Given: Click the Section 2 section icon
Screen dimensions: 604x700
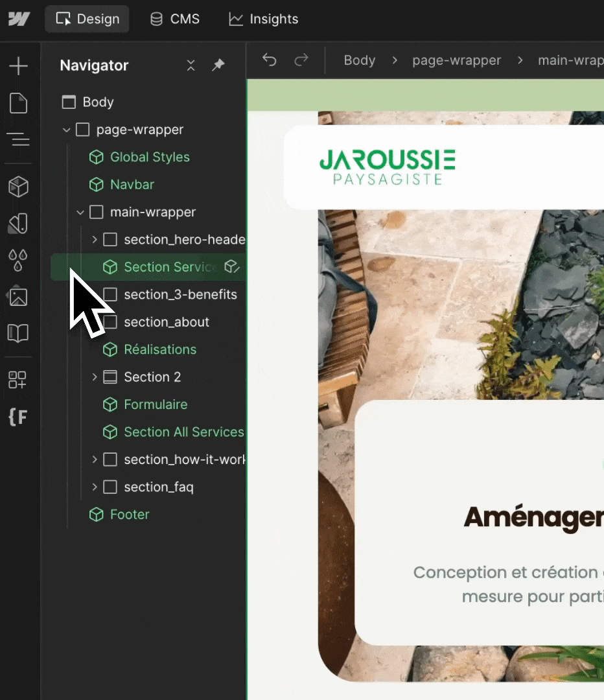Looking at the screenshot, I should pyautogui.click(x=110, y=377).
